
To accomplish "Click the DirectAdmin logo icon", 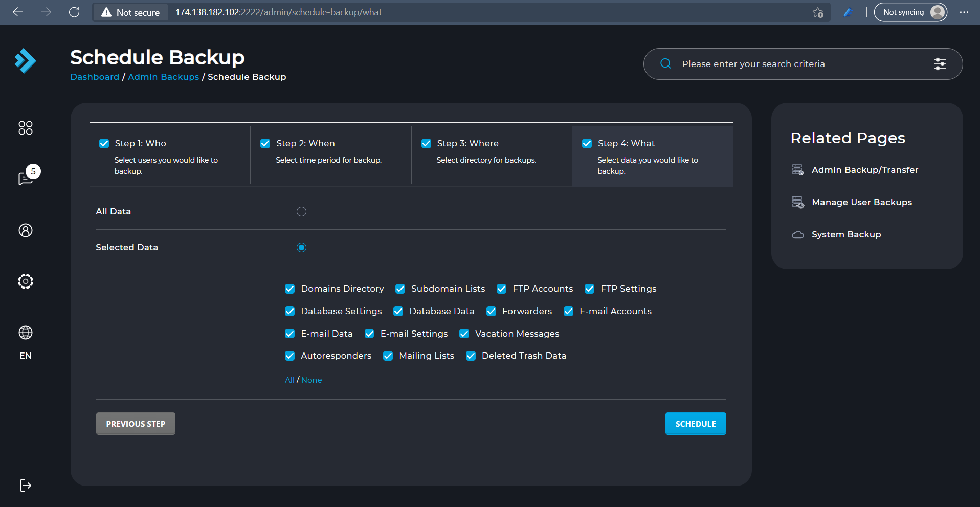I will [26, 61].
